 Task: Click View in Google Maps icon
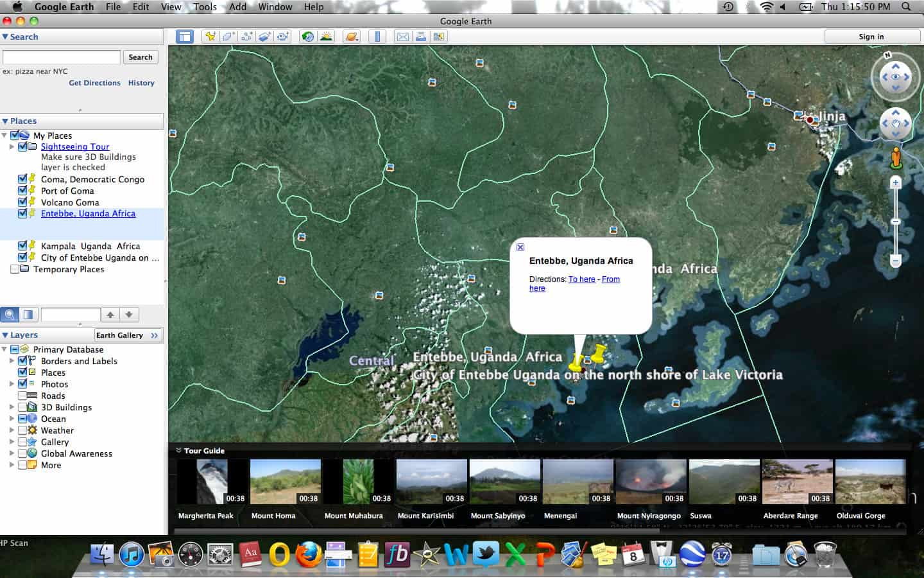pyautogui.click(x=440, y=37)
